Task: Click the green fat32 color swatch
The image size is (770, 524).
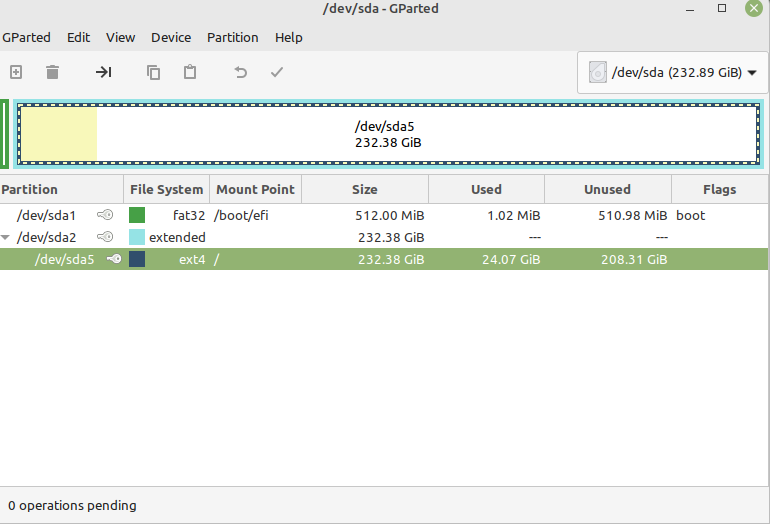Action: coord(137,215)
